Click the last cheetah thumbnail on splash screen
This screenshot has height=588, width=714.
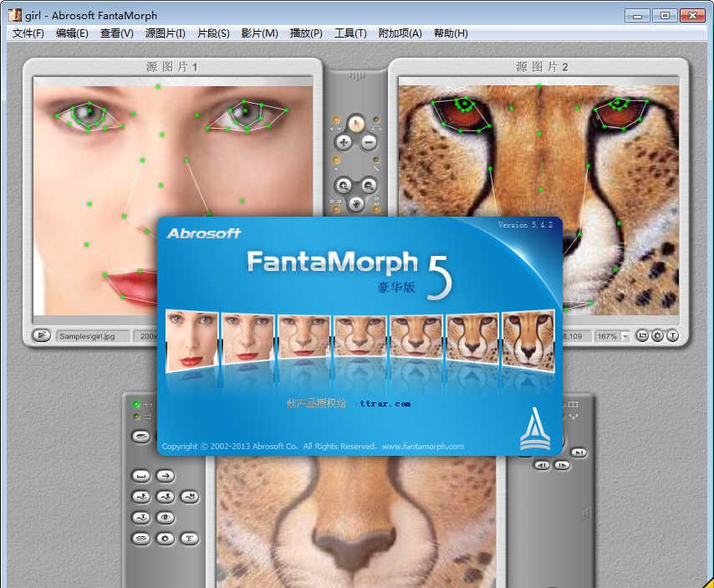click(528, 340)
